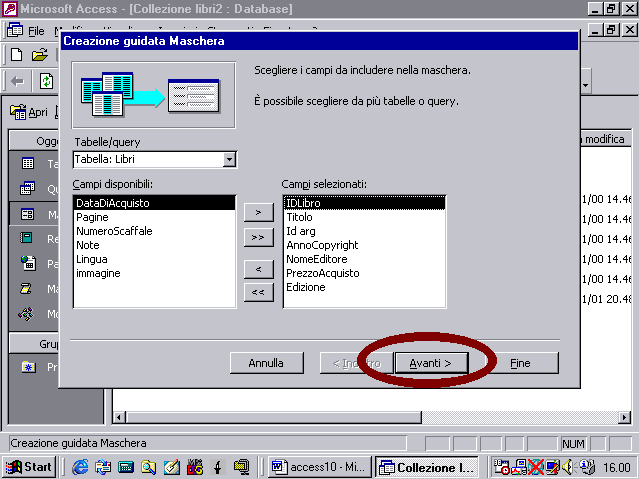Expand the toolbar dropdown arrow behind the wizard

tap(586, 85)
